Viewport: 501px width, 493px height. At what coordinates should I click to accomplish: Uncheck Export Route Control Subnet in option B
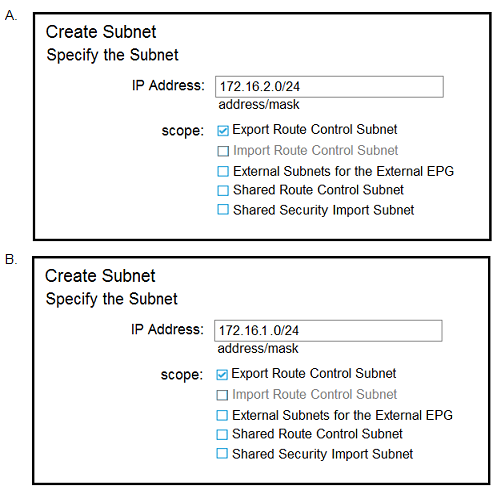222,374
